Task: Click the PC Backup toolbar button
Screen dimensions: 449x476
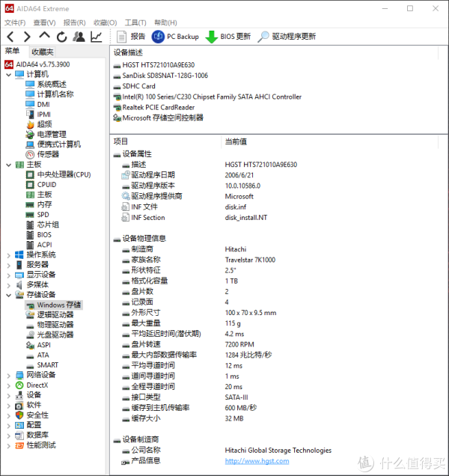Action: pyautogui.click(x=175, y=37)
